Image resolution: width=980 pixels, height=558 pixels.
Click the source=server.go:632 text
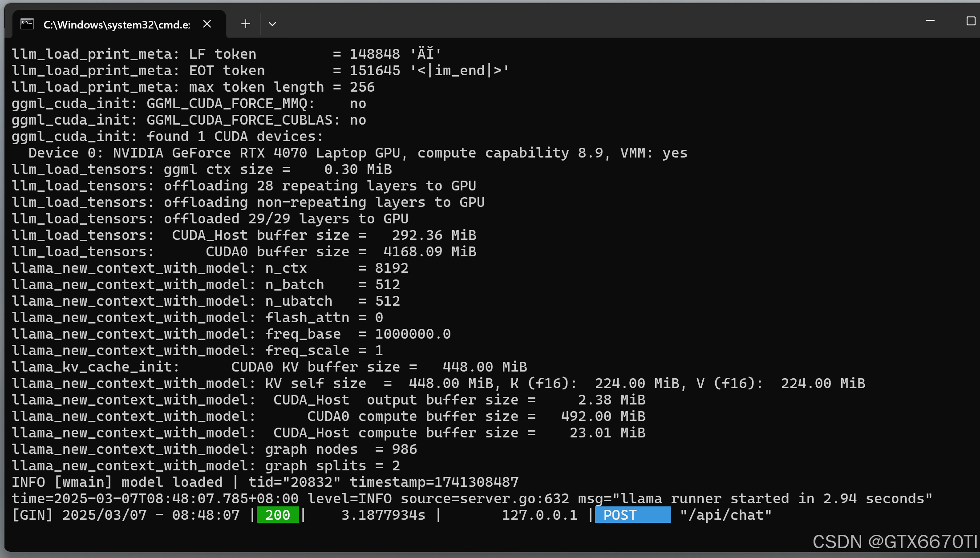pos(484,498)
